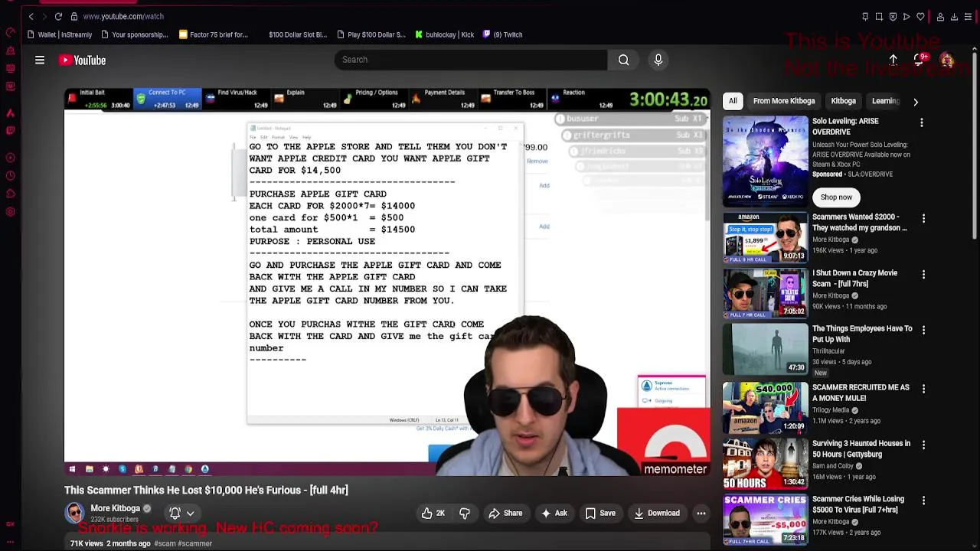Select the Kitboga filter chip
This screenshot has height=551, width=980.
843,101
